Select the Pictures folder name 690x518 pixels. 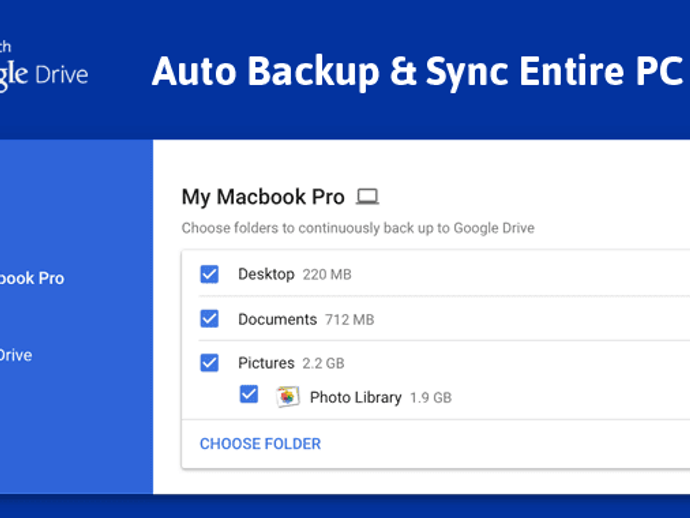(x=266, y=362)
